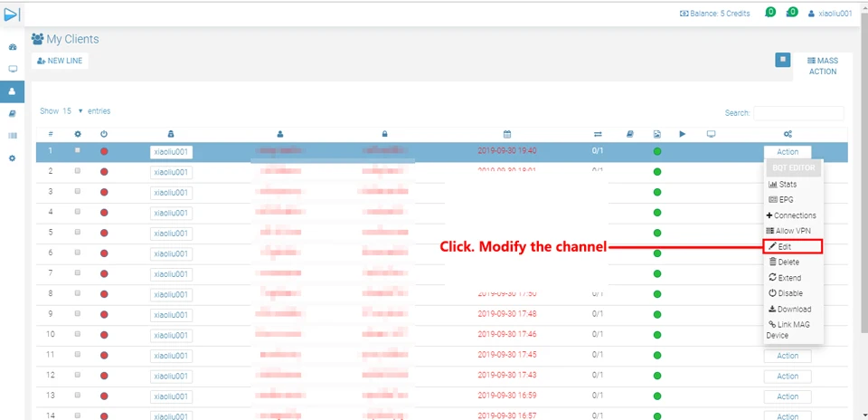
Task: Open the Show 15 entries dropdown
Action: click(72, 110)
